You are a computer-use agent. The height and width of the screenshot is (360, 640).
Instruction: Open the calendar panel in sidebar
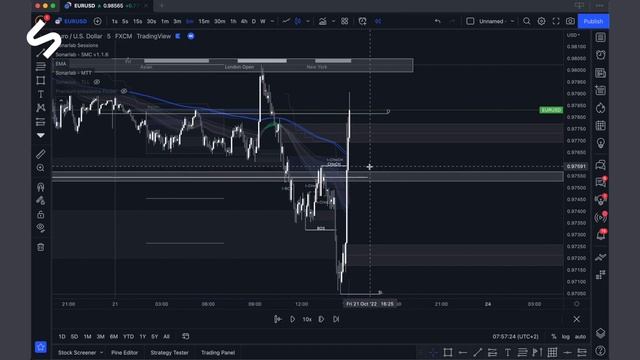tap(600, 126)
